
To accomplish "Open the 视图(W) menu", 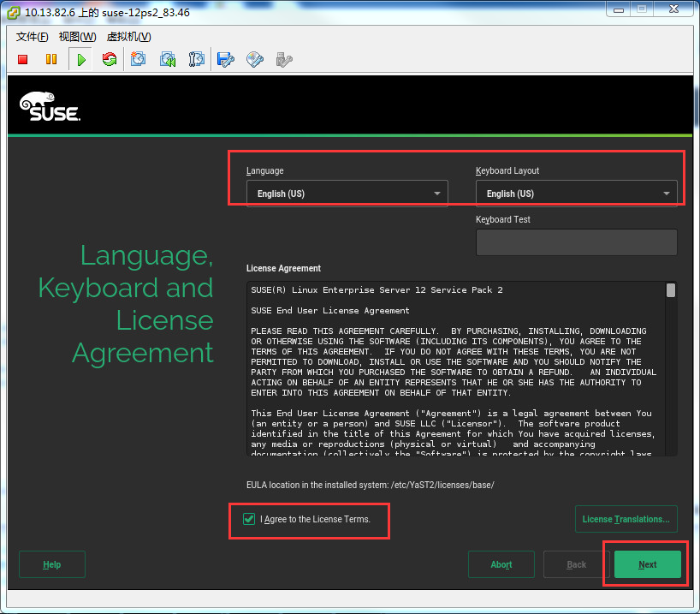I will [77, 37].
